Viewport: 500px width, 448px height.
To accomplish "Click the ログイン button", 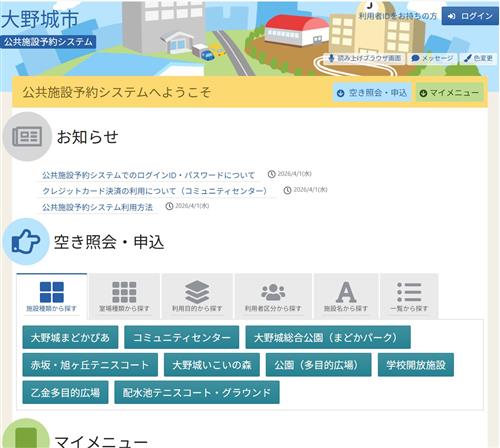I will pyautogui.click(x=470, y=16).
